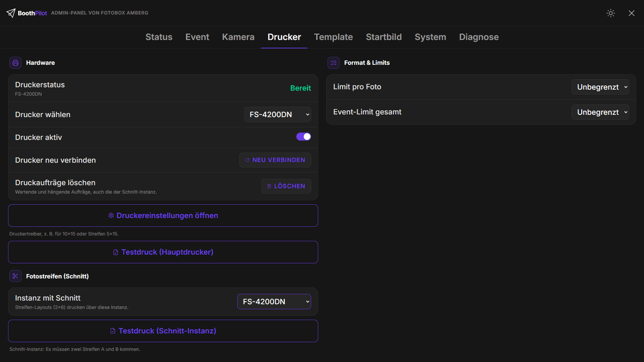
Task: Open Druckereinstellungen öffnen
Action: point(163,216)
